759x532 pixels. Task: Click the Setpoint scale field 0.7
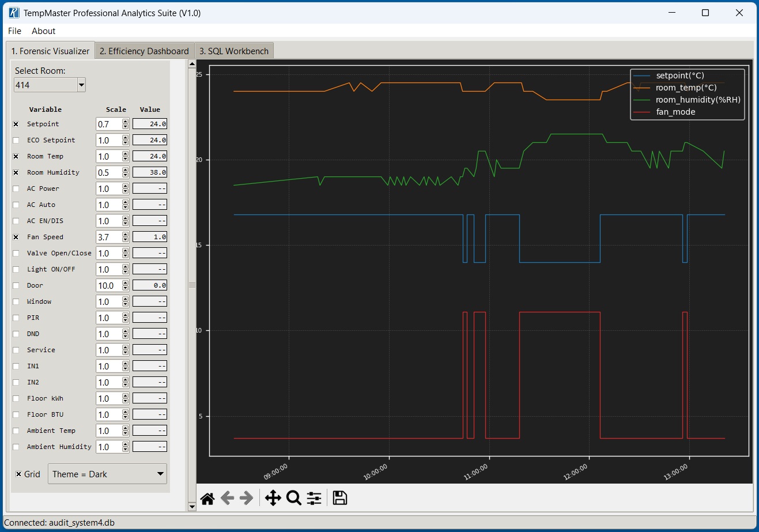point(109,124)
